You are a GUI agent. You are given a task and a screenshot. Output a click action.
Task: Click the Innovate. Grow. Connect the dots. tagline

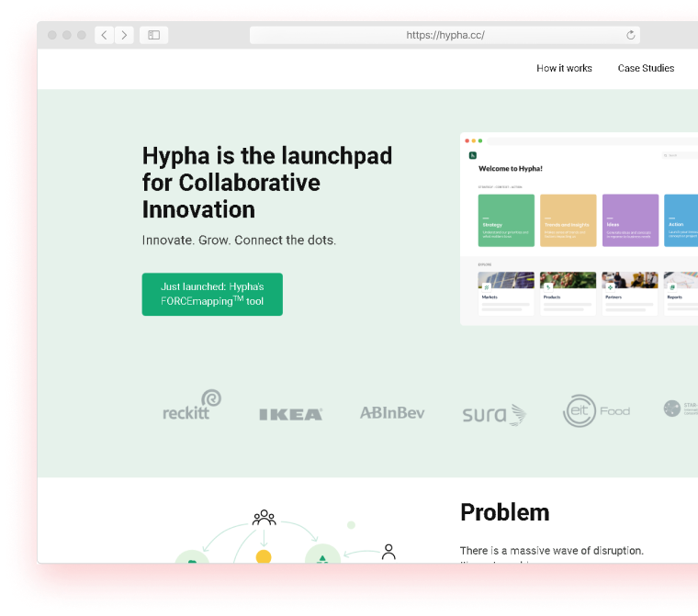tap(239, 241)
